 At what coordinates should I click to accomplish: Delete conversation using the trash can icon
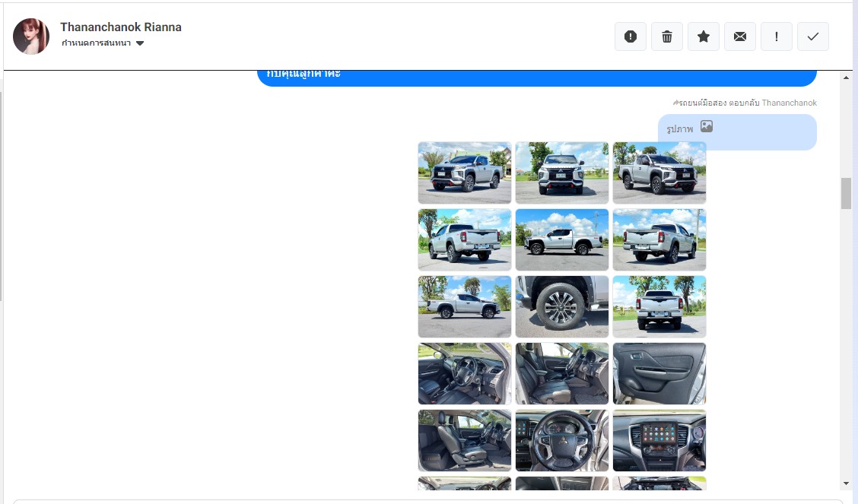click(x=667, y=36)
